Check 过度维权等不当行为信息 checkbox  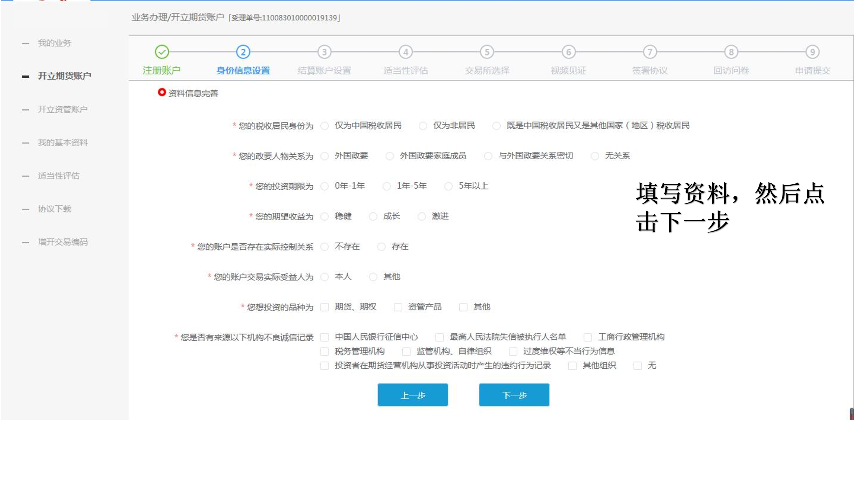click(513, 352)
